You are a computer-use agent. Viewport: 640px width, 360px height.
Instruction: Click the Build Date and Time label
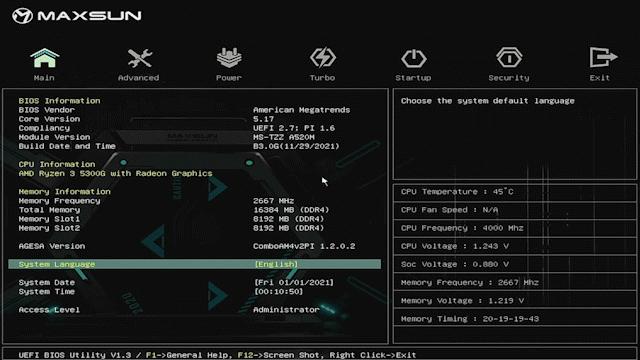coord(67,146)
